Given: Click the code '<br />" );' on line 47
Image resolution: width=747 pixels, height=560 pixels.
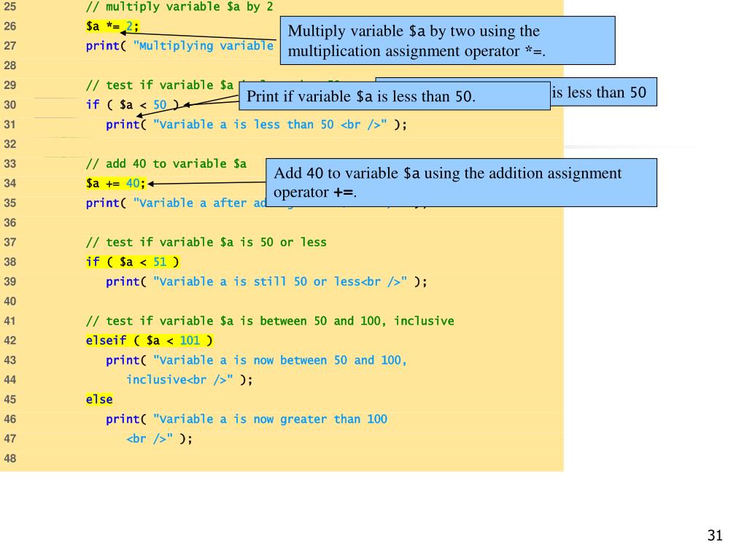Looking at the screenshot, I should pyautogui.click(x=159, y=439).
